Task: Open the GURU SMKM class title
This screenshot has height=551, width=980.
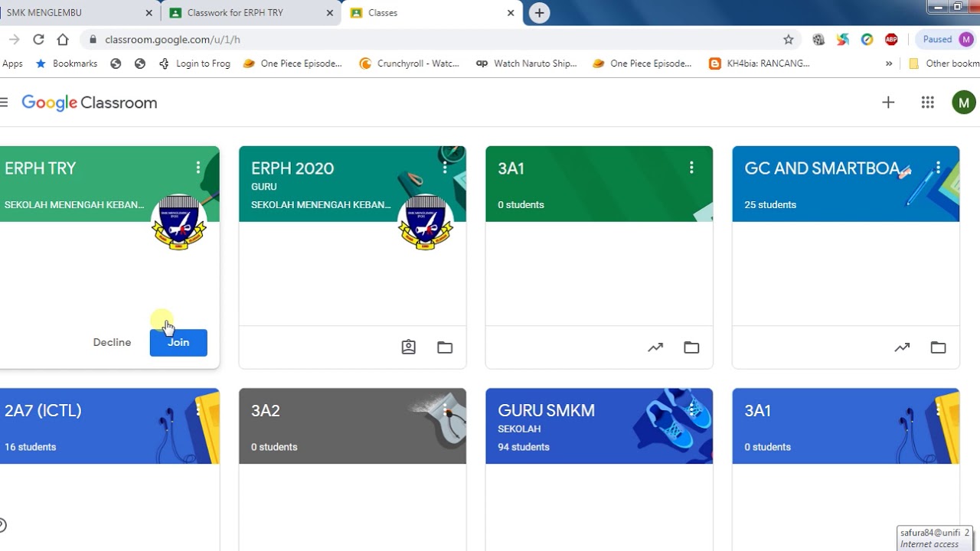Action: [546, 411]
